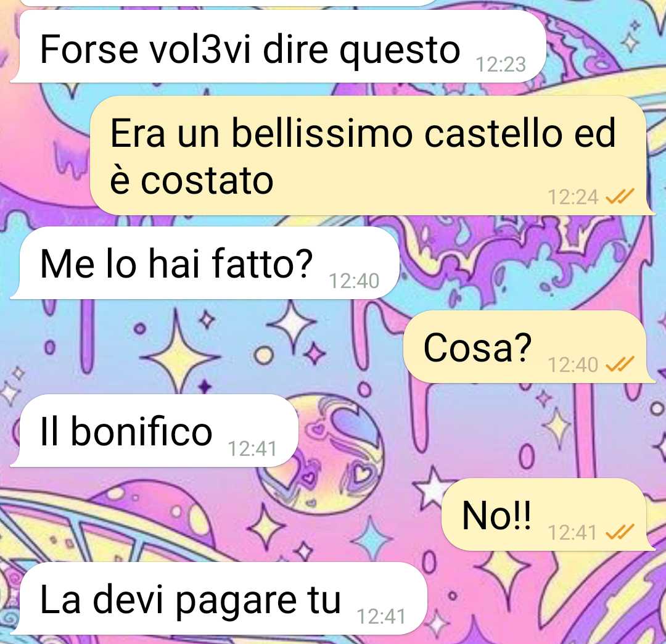Tap the word 'costato' in yellow bubble

207,181
